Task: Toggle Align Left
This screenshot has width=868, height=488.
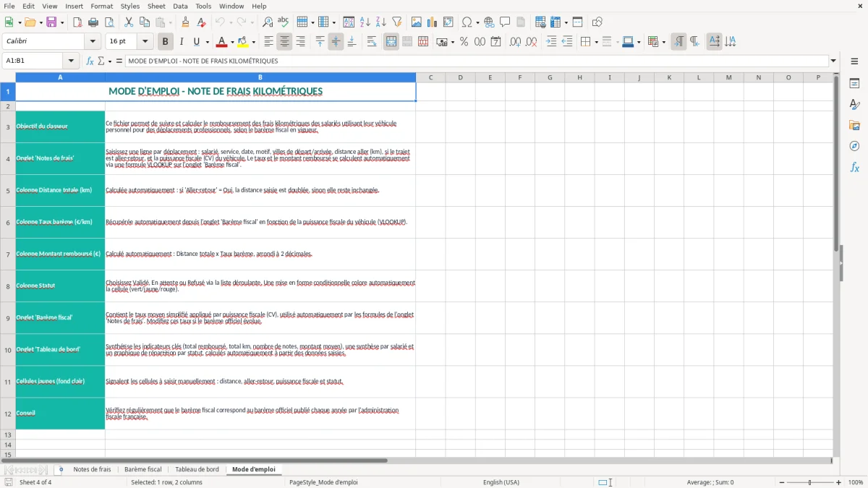Action: (x=268, y=42)
